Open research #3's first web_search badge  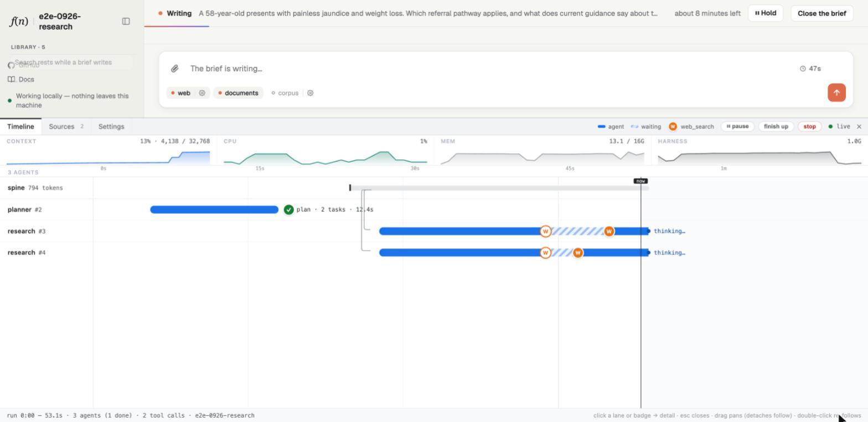(545, 231)
